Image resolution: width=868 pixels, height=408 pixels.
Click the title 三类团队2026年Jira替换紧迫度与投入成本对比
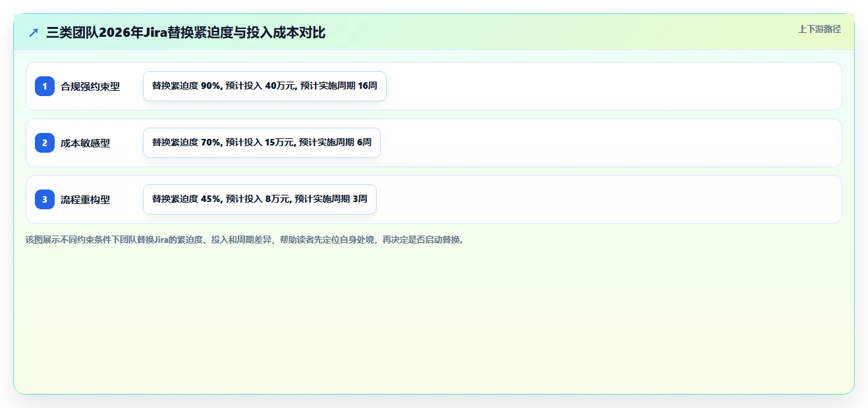[x=186, y=32]
